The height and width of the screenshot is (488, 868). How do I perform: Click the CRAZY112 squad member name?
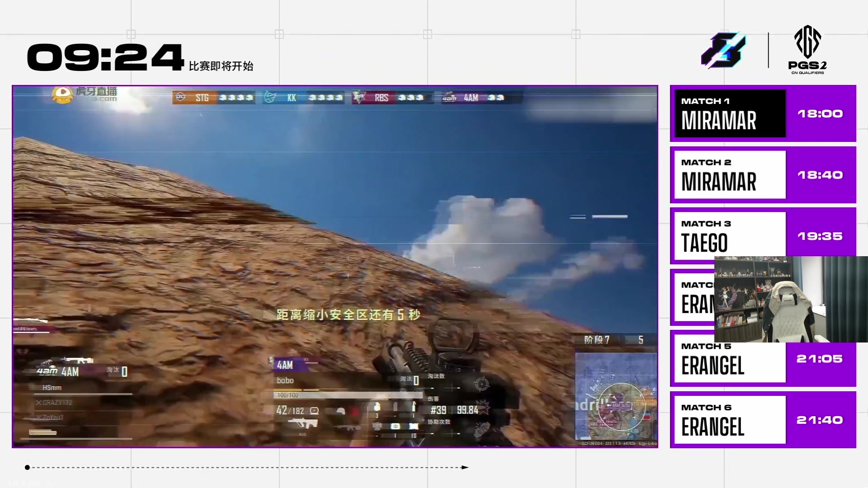coord(57,402)
